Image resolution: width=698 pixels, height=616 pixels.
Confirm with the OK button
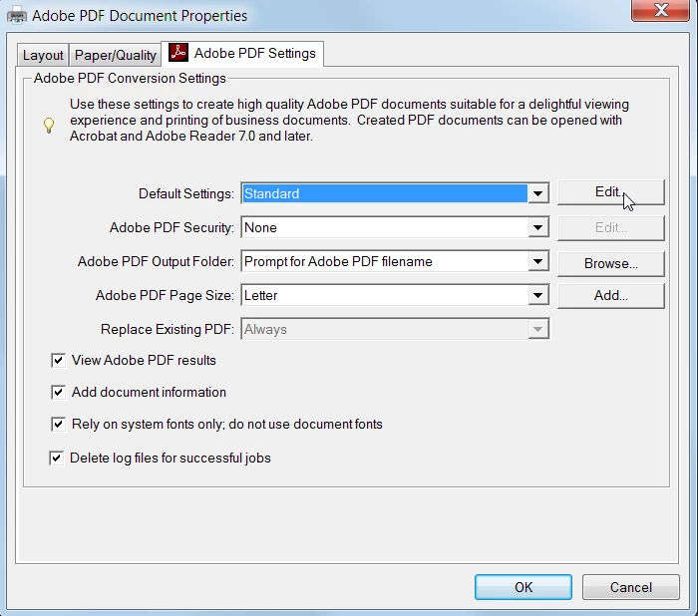pyautogui.click(x=523, y=587)
